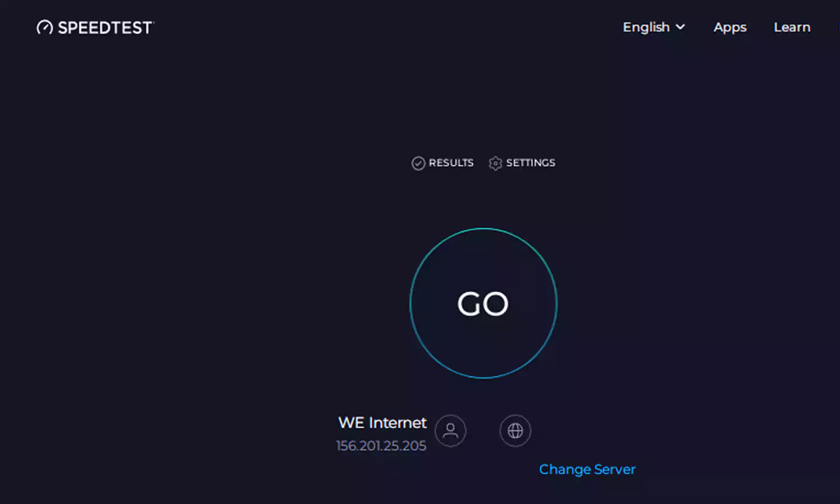This screenshot has width=840, height=504.
Task: Open the RESULTS text link
Action: (x=451, y=163)
